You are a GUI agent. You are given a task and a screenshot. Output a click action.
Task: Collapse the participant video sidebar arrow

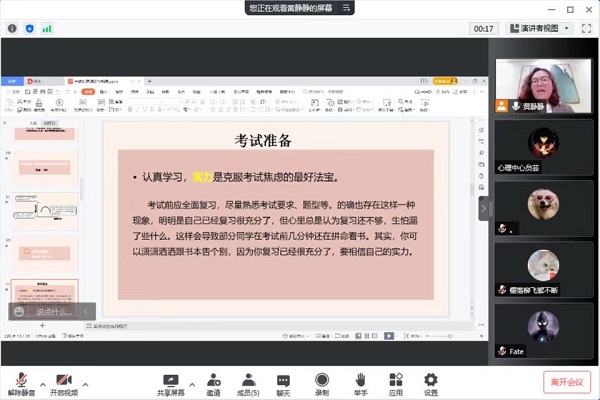tap(484, 207)
